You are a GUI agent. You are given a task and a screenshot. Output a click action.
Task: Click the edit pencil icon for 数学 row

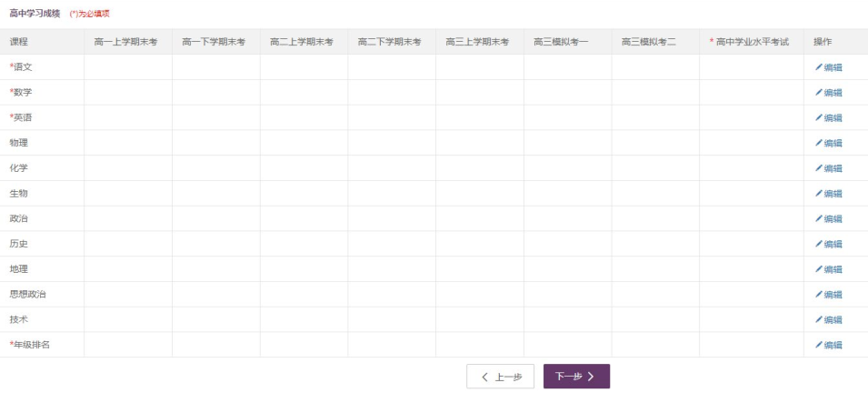(x=818, y=93)
